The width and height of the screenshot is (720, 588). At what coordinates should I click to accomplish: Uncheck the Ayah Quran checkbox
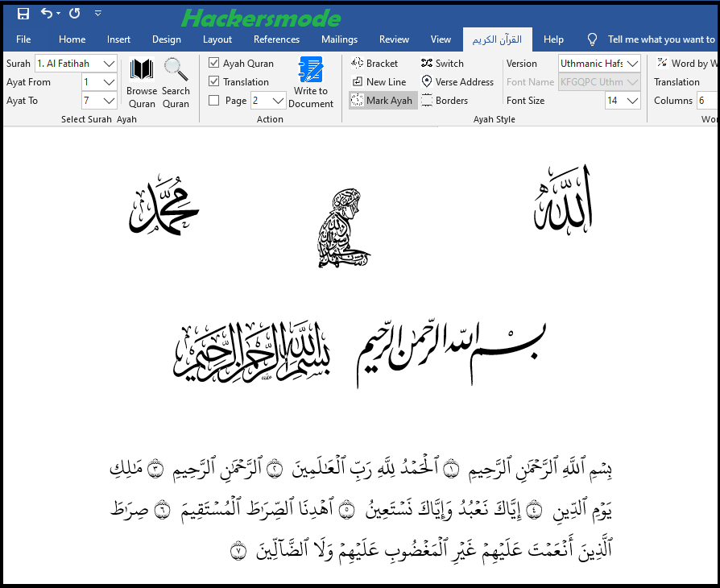pyautogui.click(x=213, y=63)
